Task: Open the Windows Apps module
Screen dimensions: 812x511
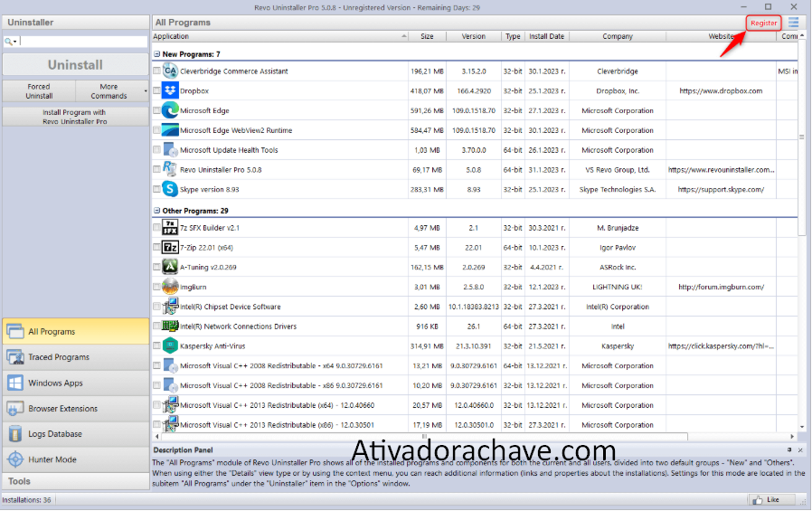Action: click(76, 383)
